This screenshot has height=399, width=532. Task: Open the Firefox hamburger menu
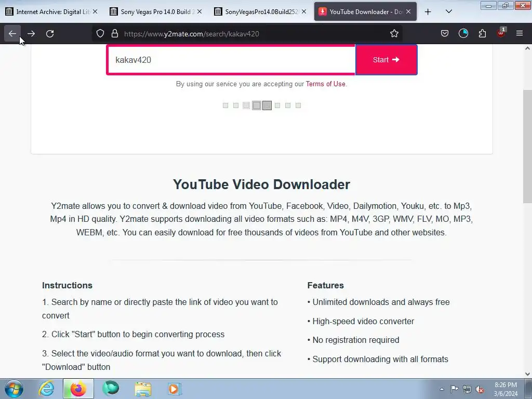[520, 34]
